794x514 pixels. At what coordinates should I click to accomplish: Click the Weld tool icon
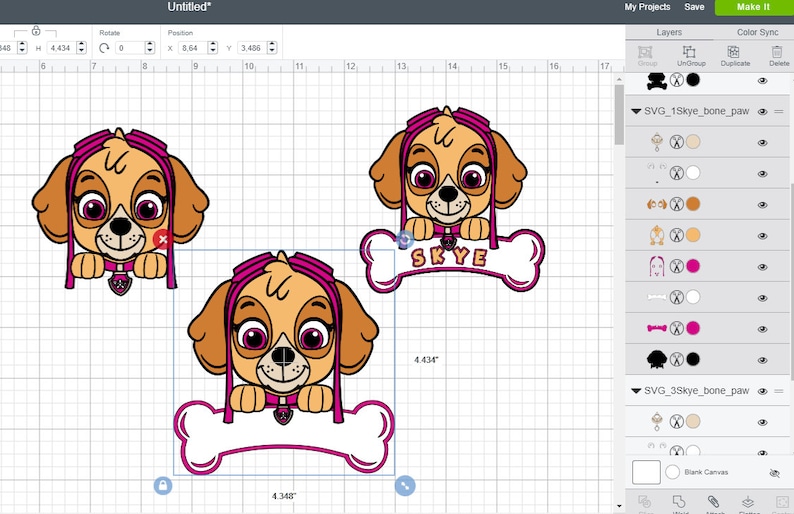point(679,502)
